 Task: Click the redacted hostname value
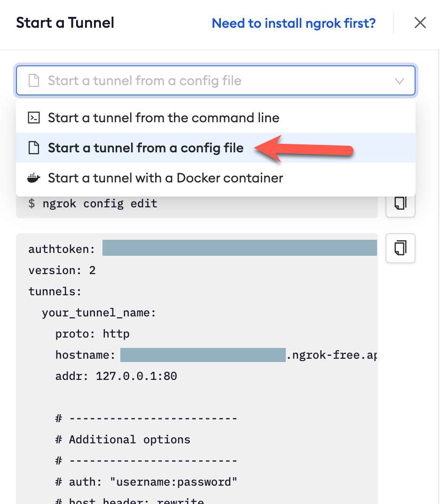point(203,355)
